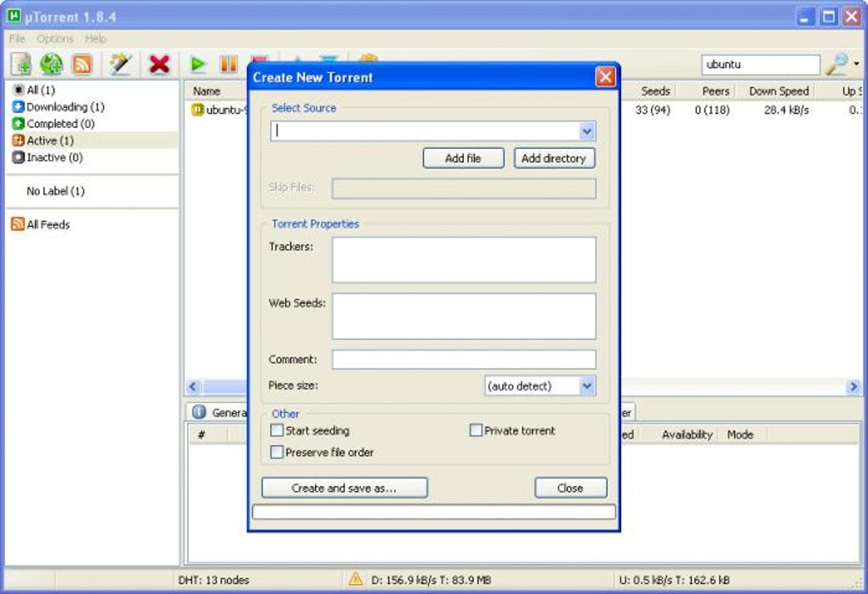Open the Options menu
The width and height of the screenshot is (868, 594).
(54, 39)
